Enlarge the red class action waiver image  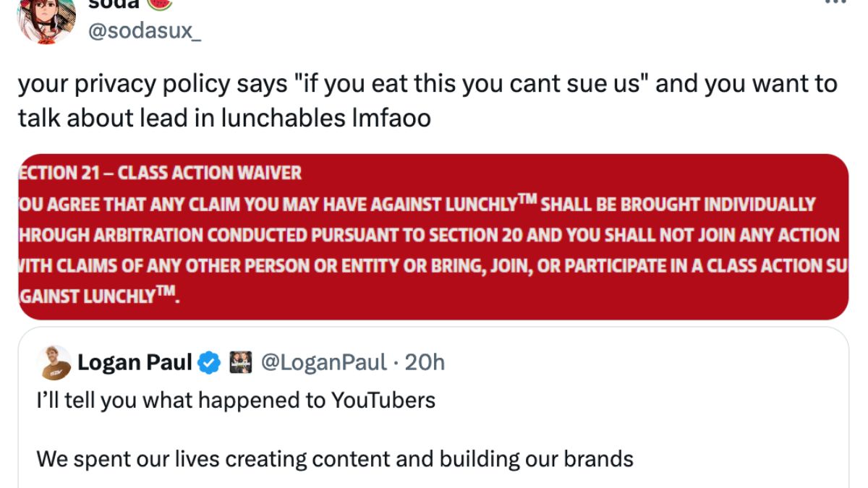click(x=433, y=236)
